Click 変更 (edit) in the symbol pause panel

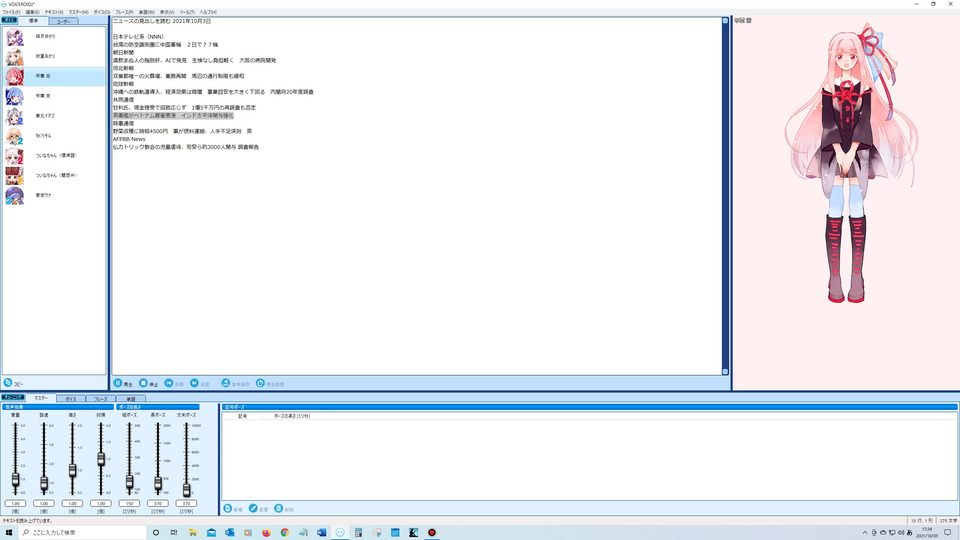point(258,509)
